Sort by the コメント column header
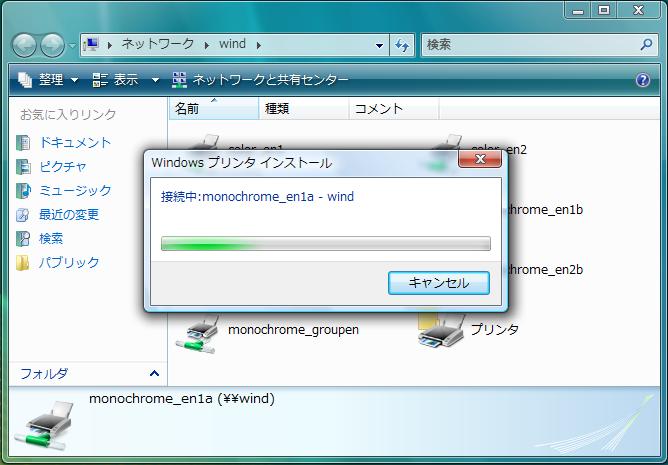 click(x=394, y=108)
